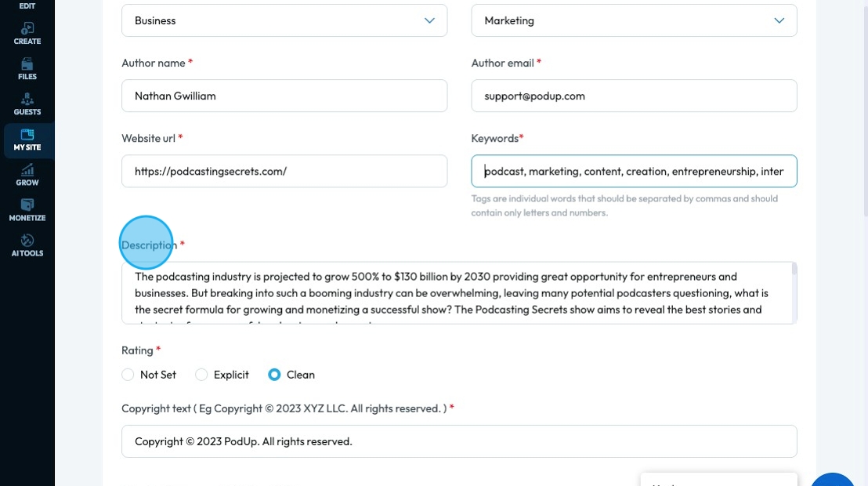Image resolution: width=868 pixels, height=486 pixels.
Task: Click the Description textarea scrollbar
Action: click(x=794, y=270)
